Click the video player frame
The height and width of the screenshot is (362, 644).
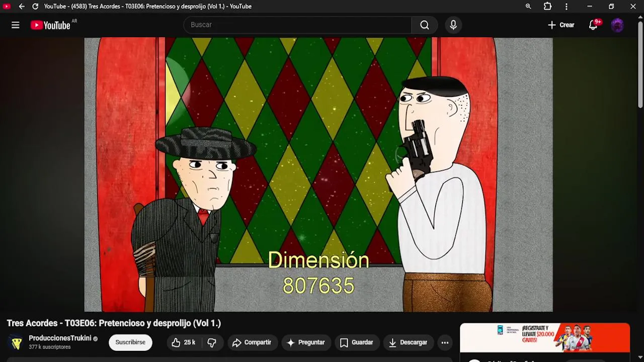tap(318, 174)
